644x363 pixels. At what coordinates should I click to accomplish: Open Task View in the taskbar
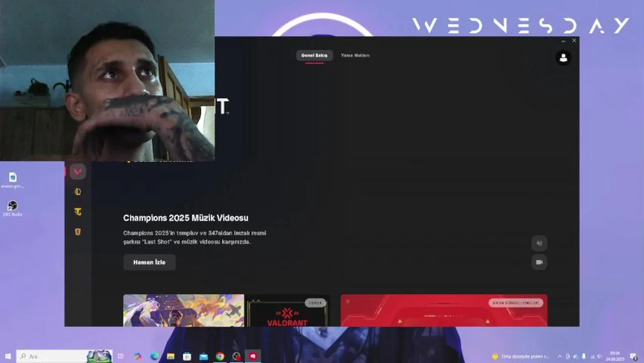coord(121,356)
